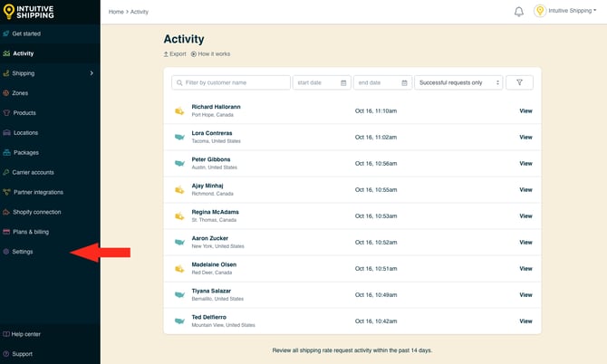The height and width of the screenshot is (364, 607).
Task: Click the Support question mark icon
Action: click(x=5, y=354)
